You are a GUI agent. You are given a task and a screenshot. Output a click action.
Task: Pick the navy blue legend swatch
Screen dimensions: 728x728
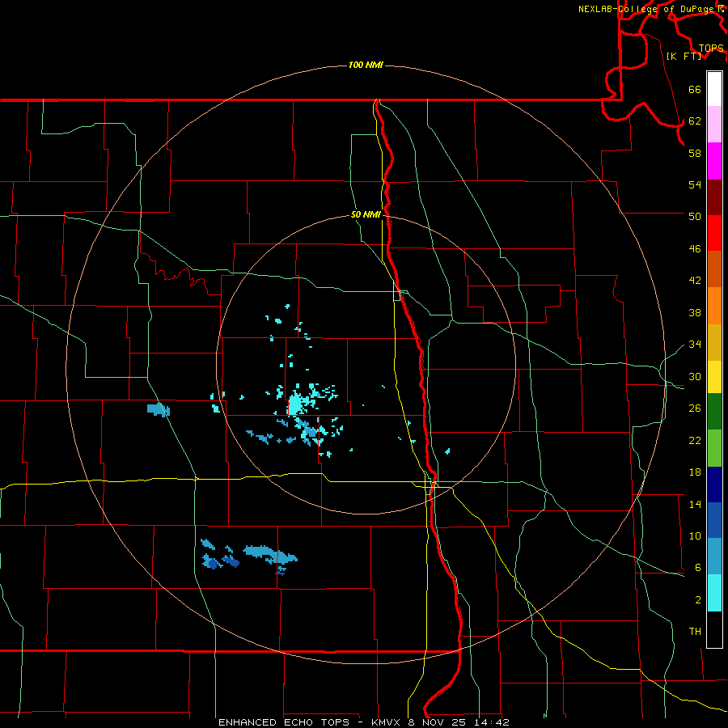[x=714, y=485]
